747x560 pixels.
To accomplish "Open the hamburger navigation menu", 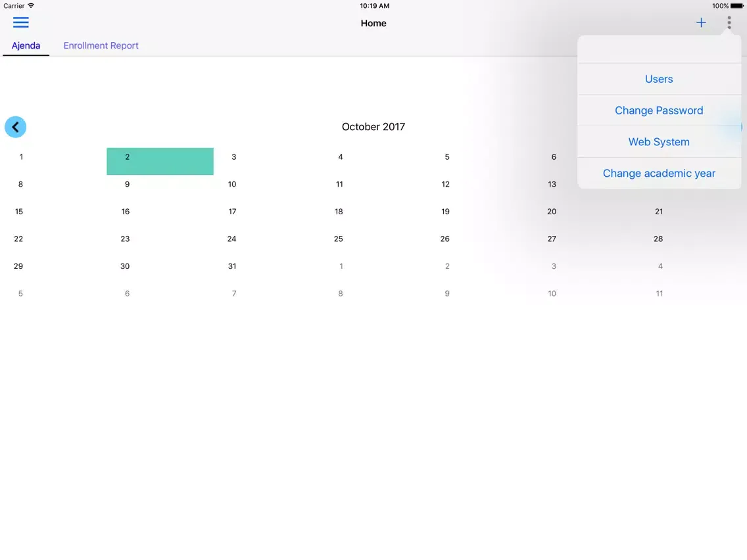I will pos(20,22).
